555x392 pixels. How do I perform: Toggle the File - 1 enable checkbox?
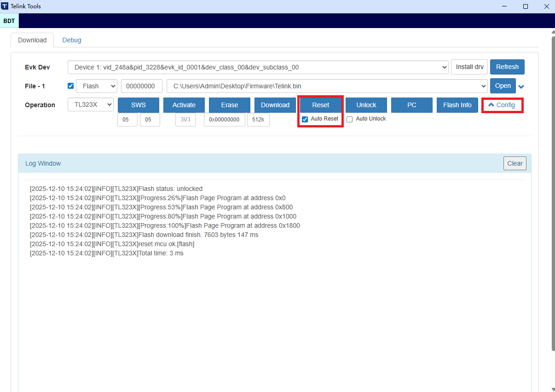[70, 86]
